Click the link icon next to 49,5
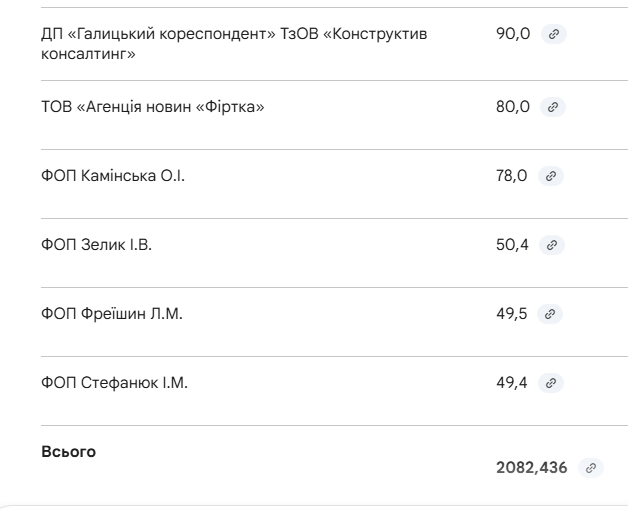 (x=551, y=314)
